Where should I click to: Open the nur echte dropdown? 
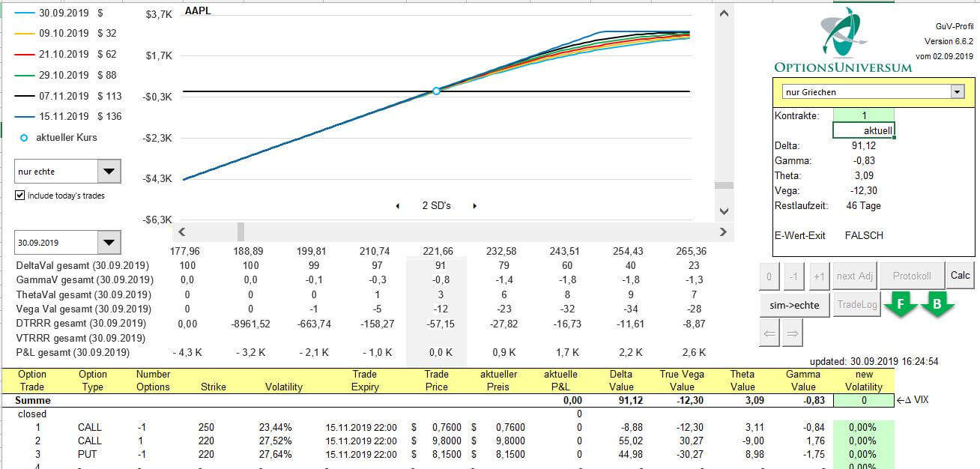click(x=109, y=172)
